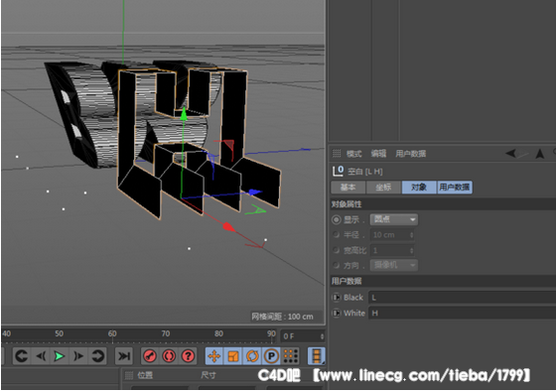The image size is (556, 392).
Task: Toggle scale keyframe recording icon
Action: [233, 356]
